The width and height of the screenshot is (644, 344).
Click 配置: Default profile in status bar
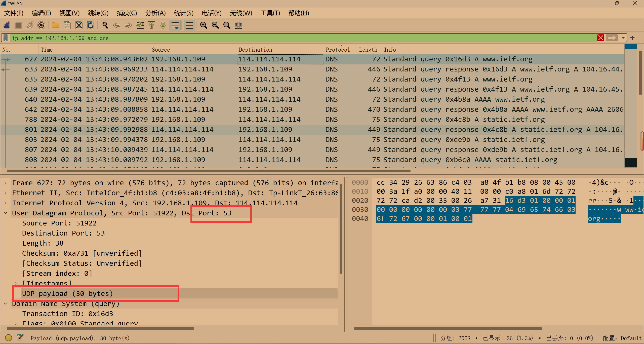(622, 338)
